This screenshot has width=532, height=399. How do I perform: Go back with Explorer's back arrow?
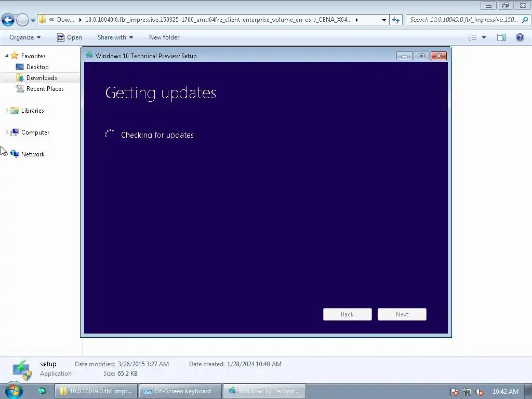(x=8, y=20)
